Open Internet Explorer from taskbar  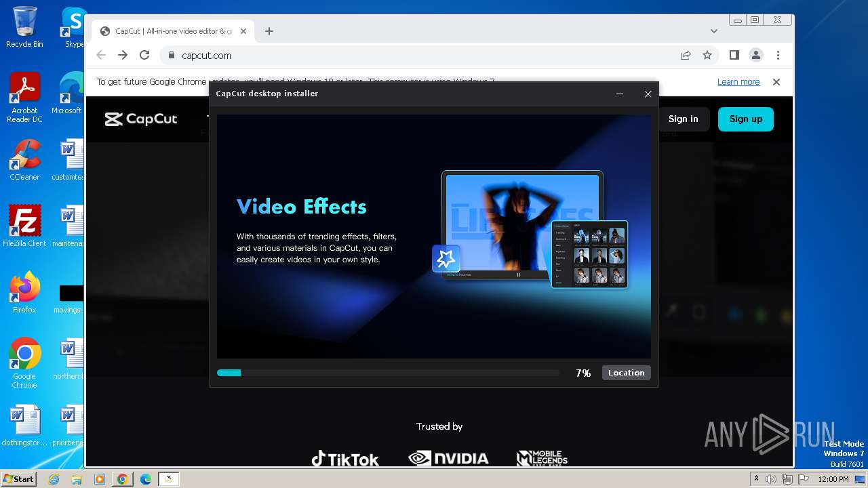(x=54, y=479)
